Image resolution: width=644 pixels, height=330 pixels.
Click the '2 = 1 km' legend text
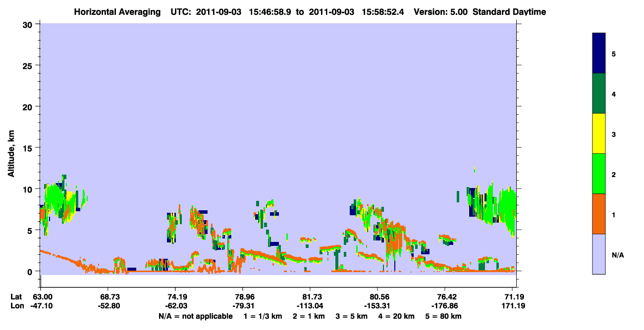pyautogui.click(x=309, y=316)
